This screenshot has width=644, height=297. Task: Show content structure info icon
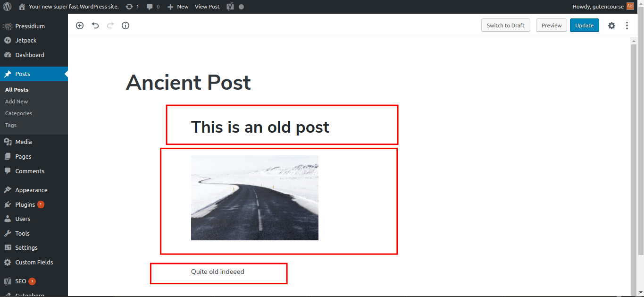click(x=125, y=25)
